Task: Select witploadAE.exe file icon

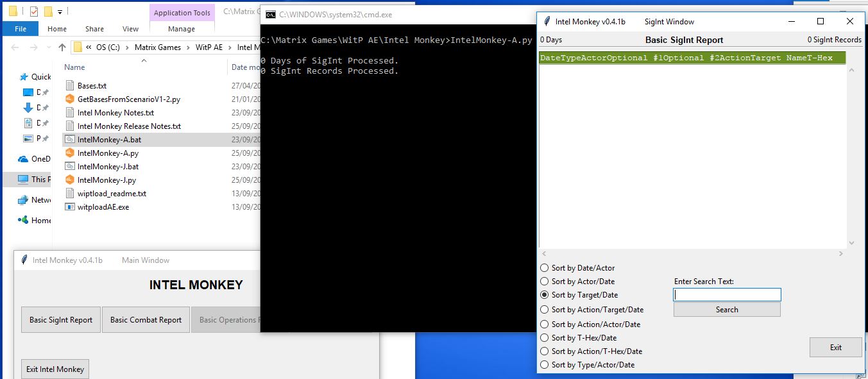Action: [71, 207]
